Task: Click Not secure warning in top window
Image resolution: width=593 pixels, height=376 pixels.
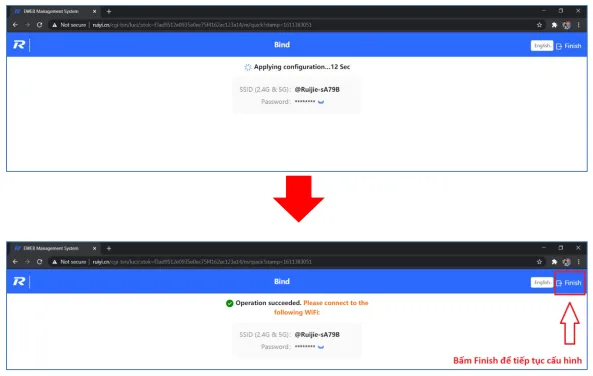Action: pos(69,25)
